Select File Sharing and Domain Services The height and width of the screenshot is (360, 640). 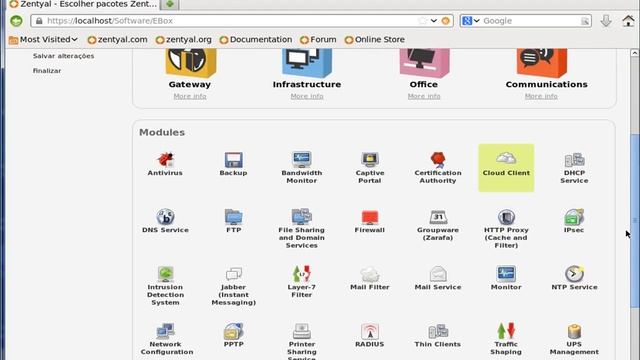302,229
